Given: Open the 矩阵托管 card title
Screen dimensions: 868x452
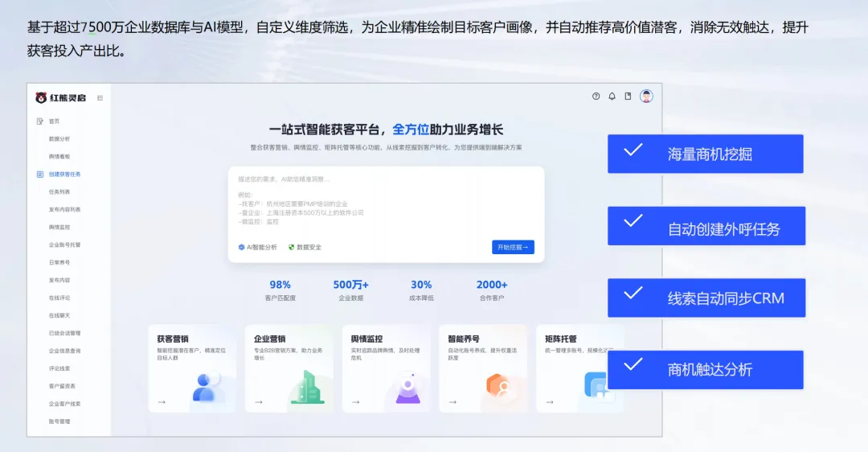Looking at the screenshot, I should tap(561, 339).
